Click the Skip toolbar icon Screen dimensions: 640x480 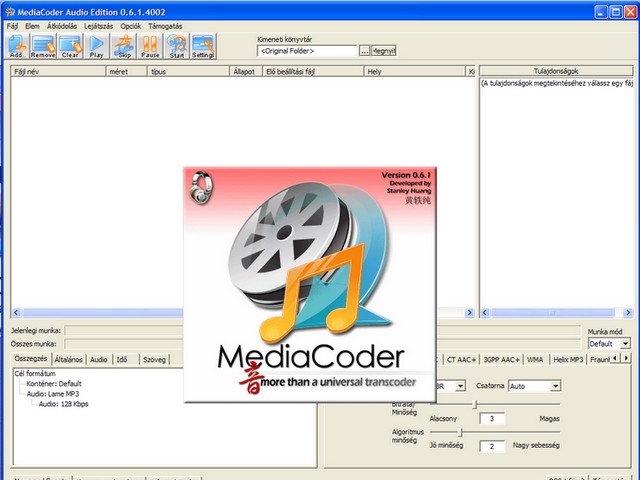pos(124,47)
